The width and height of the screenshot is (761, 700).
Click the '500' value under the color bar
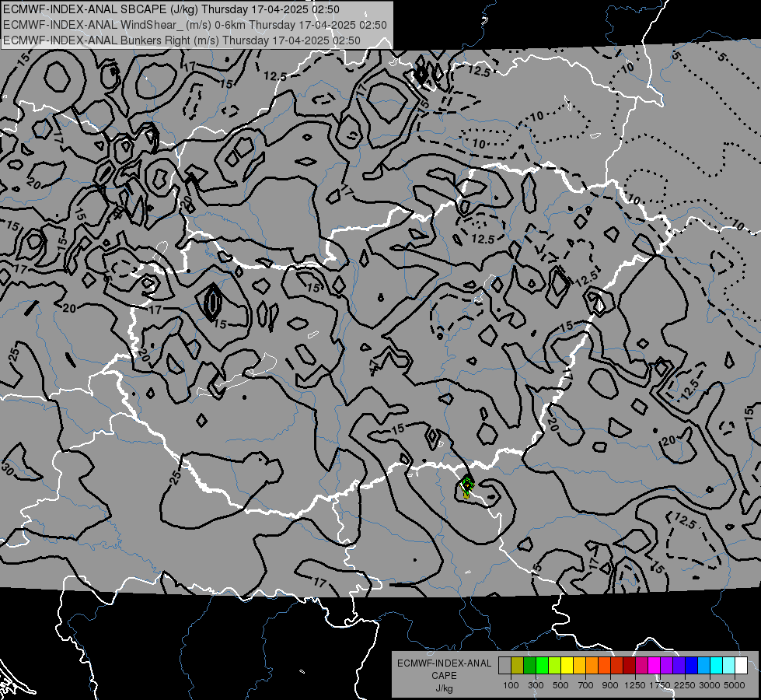tap(560, 685)
